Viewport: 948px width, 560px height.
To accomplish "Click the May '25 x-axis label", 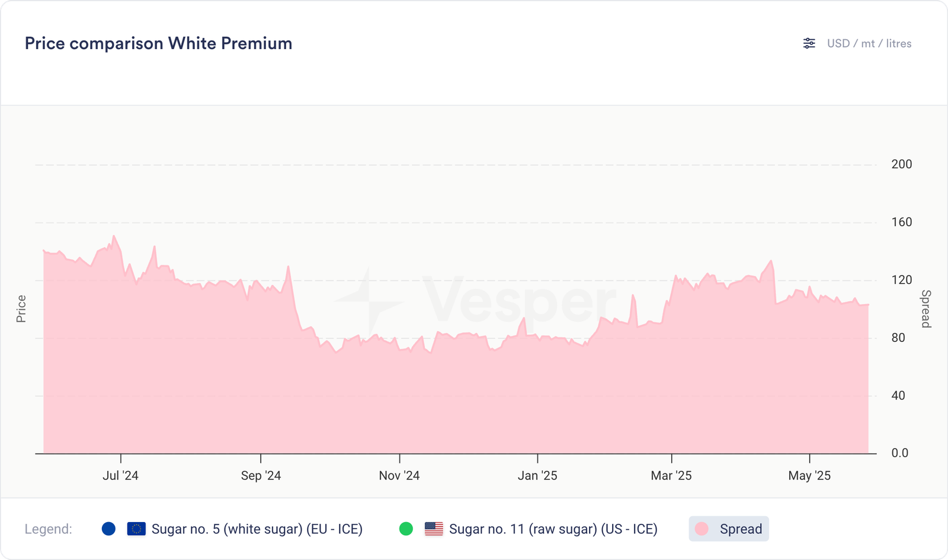I will pos(809,475).
